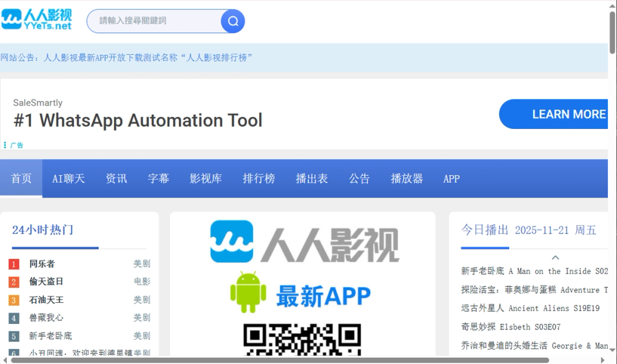Click the vertical scrollbar up arrow
This screenshot has width=617, height=364.
[x=612, y=5]
